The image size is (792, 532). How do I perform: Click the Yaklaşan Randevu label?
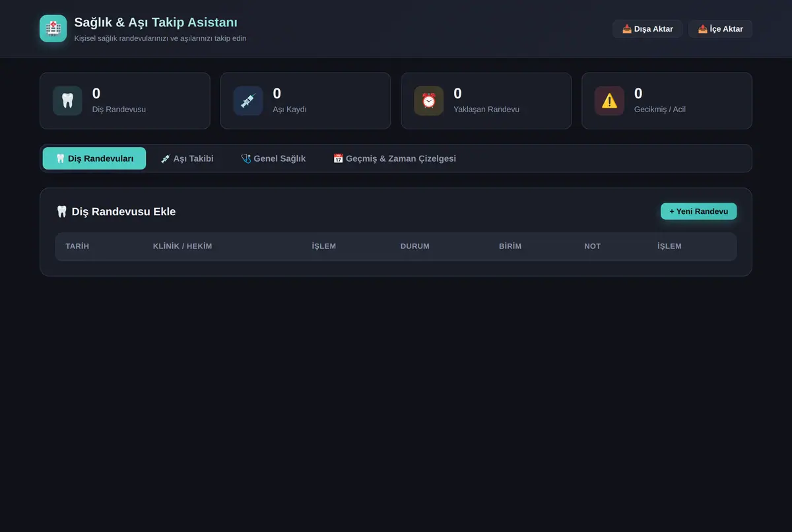coord(486,109)
